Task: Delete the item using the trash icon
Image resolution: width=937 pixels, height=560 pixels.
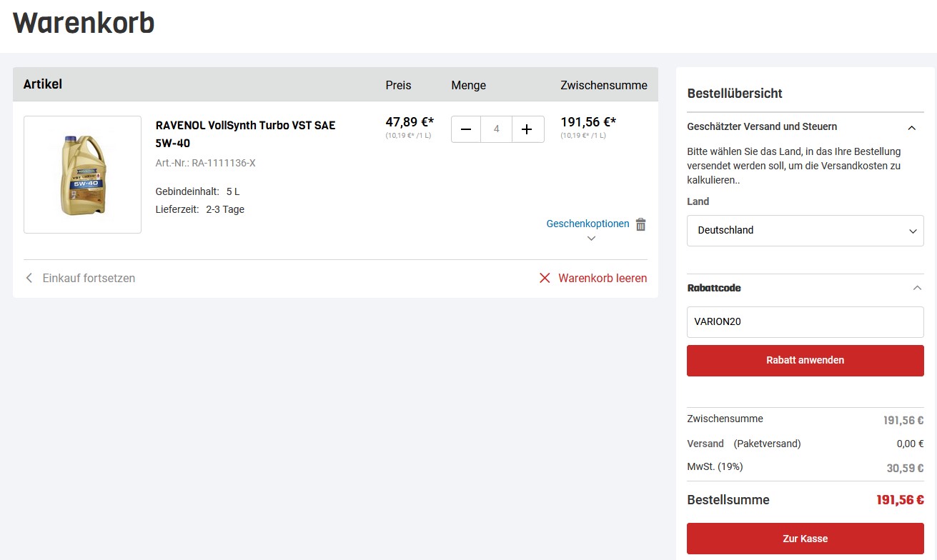Action: click(641, 224)
